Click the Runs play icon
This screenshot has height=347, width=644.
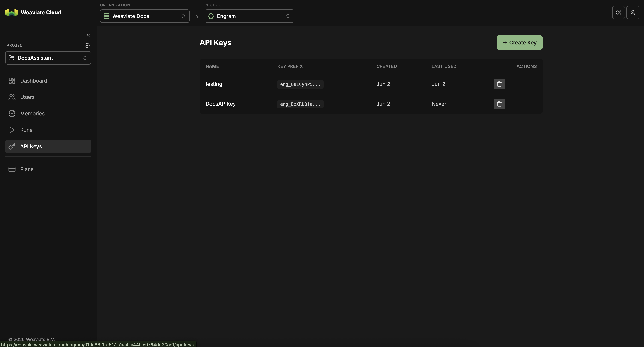[x=12, y=130]
